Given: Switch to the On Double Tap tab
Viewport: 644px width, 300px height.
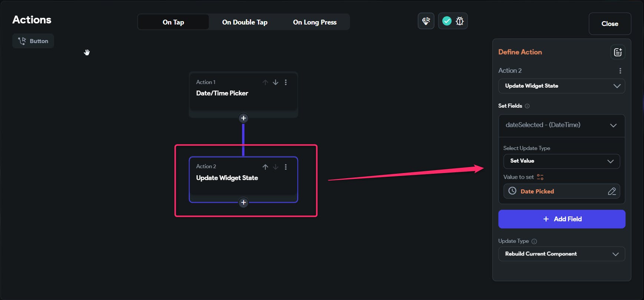Looking at the screenshot, I should [245, 22].
